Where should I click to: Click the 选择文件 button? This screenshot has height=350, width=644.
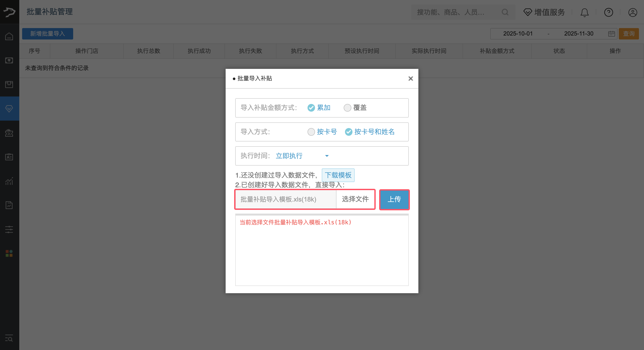pyautogui.click(x=355, y=199)
